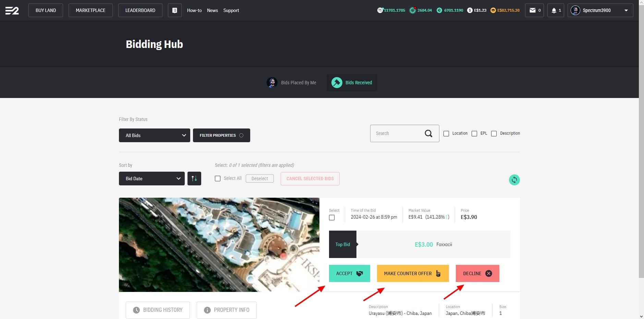Open the document icon in navbar
644x319 pixels.
click(x=174, y=10)
